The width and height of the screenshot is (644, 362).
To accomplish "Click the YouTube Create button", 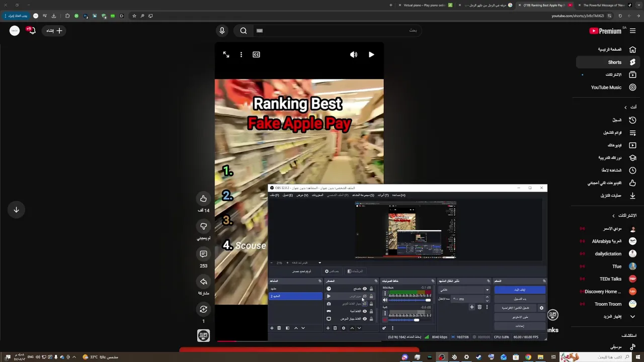I will [54, 31].
